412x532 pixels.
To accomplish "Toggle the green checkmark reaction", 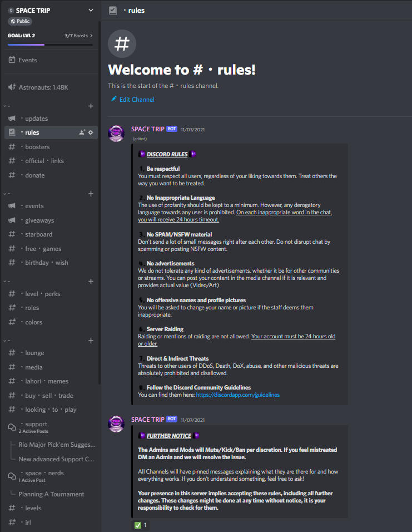I will tap(140, 525).
